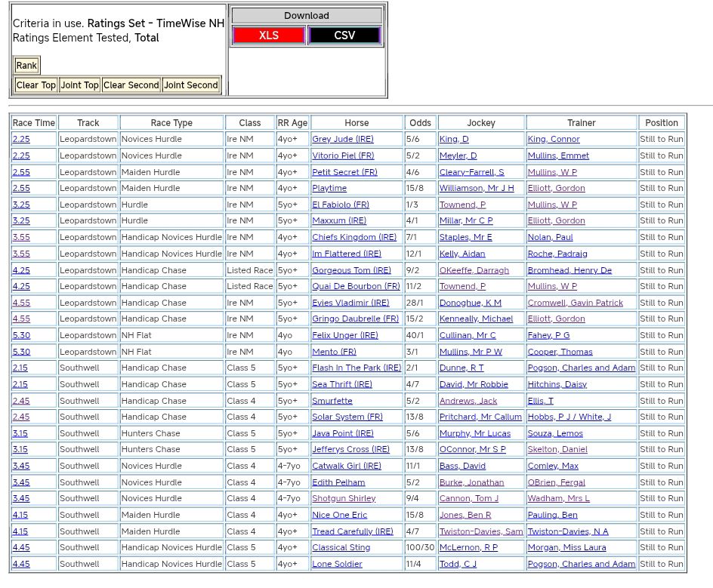Choose the Joint Second filter button
The image size is (713, 588).
(191, 85)
